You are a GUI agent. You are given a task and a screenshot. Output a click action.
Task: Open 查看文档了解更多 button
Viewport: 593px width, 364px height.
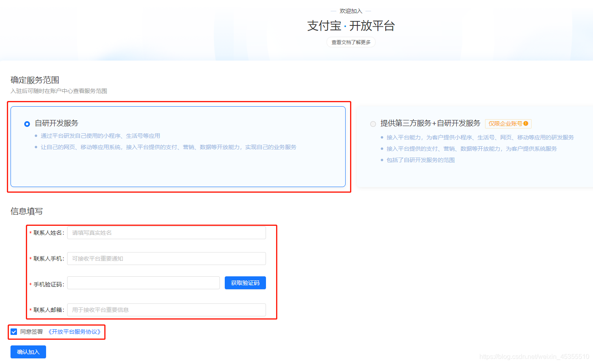351,42
